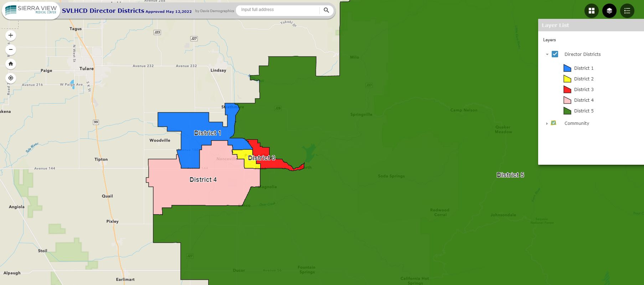Toggle the Layer List widget
Viewport: 644px width, 285px height.
tap(609, 11)
